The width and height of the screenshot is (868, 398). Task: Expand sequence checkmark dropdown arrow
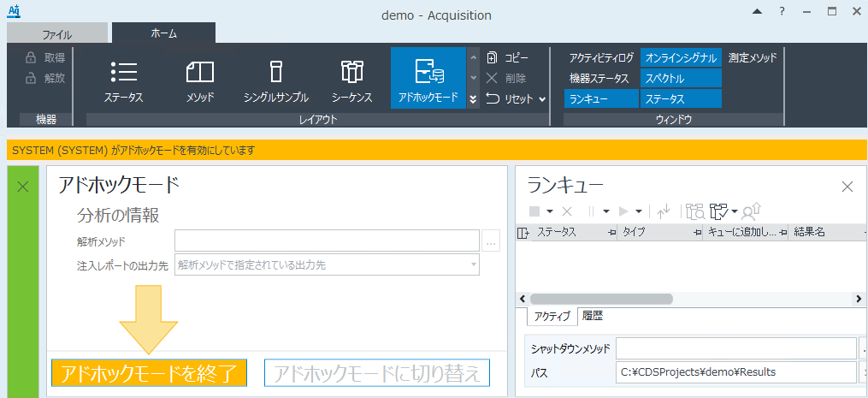coord(734,211)
